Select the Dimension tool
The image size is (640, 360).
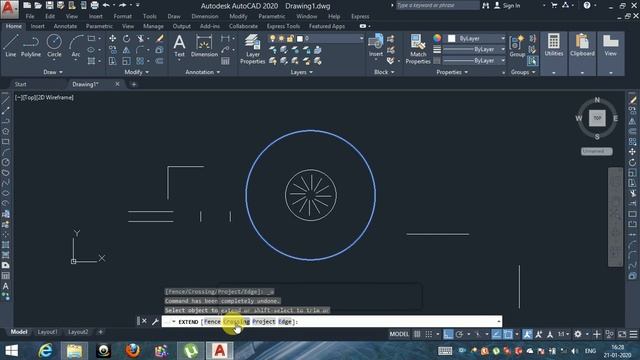[x=204, y=45]
